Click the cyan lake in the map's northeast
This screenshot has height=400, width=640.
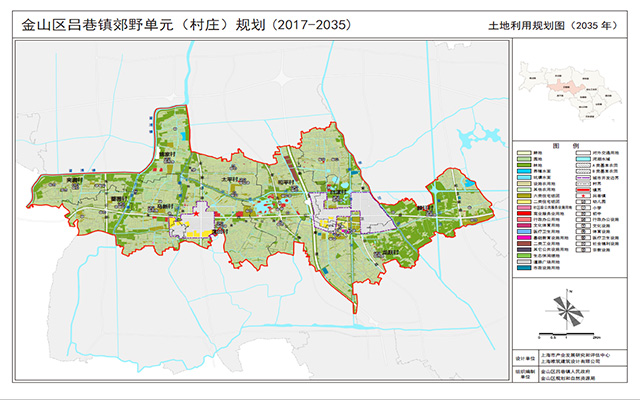coord(478,135)
